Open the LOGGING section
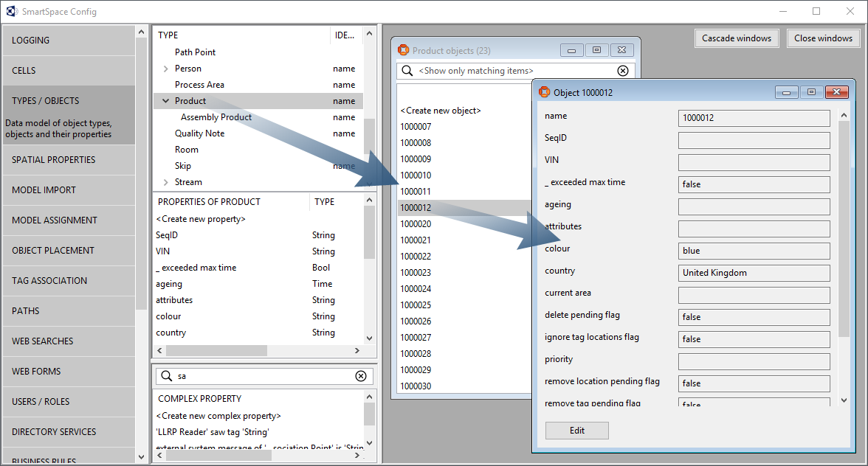Image resolution: width=868 pixels, height=466 pixels. 69,41
